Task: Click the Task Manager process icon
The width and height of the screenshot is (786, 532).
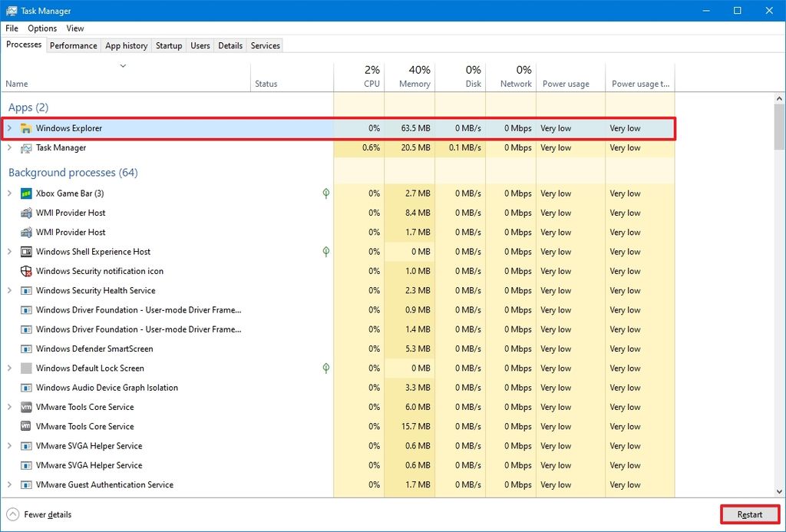Action: point(25,147)
